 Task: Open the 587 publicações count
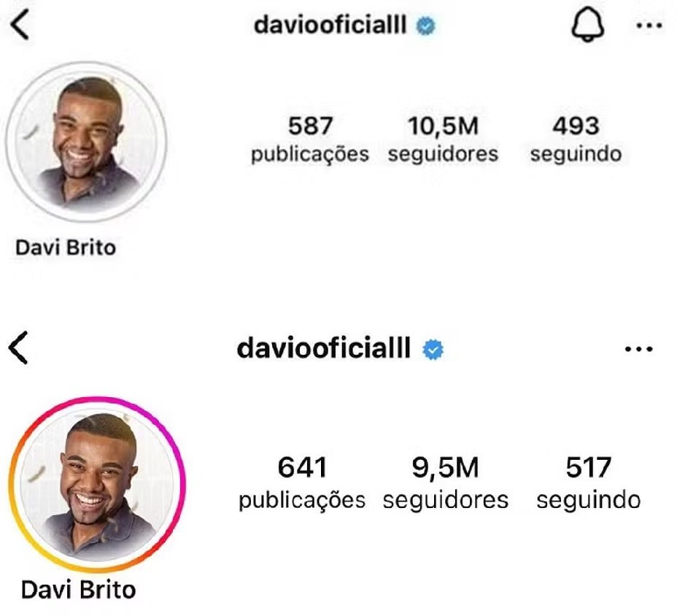pyautogui.click(x=310, y=139)
